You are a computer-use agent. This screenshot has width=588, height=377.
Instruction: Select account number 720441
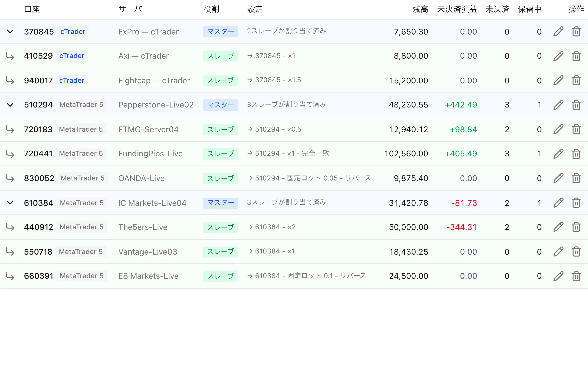pos(38,153)
